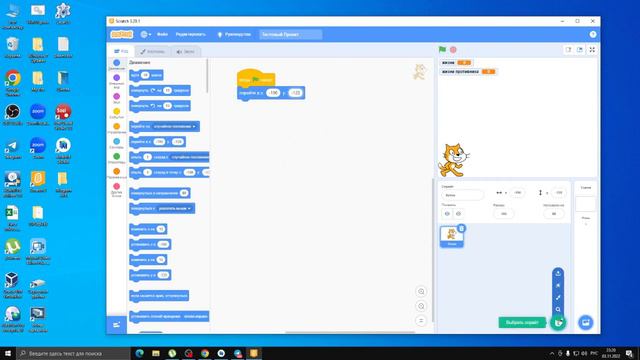This screenshot has height=360, width=640.
Task: Open the help question mark icon
Action: tap(593, 34)
